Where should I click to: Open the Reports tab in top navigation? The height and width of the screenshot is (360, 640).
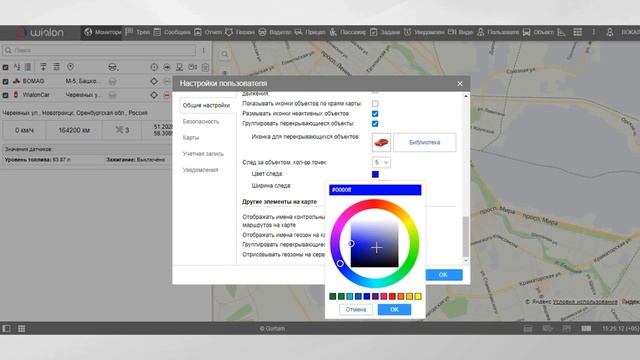pyautogui.click(x=208, y=32)
